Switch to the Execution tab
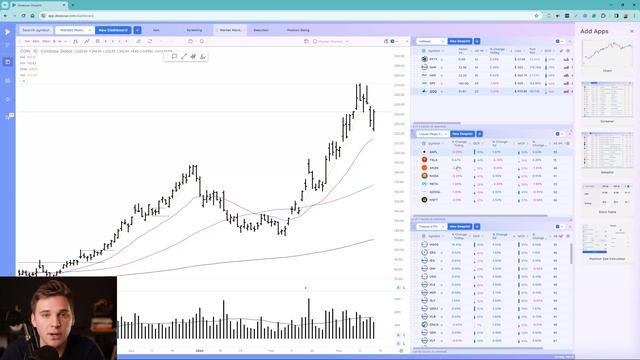Screen dimensions: 640x360 point(261,30)
